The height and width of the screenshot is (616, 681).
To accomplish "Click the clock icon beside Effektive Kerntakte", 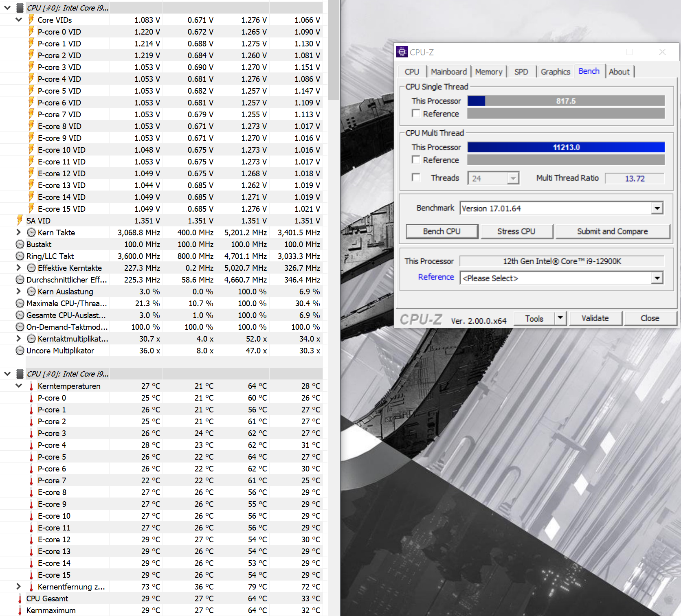I will tap(31, 268).
